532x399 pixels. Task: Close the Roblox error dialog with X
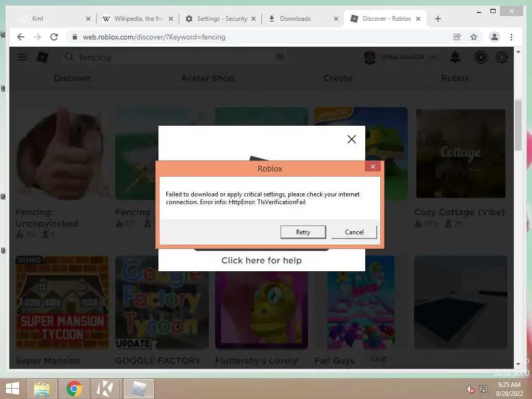[x=373, y=167]
